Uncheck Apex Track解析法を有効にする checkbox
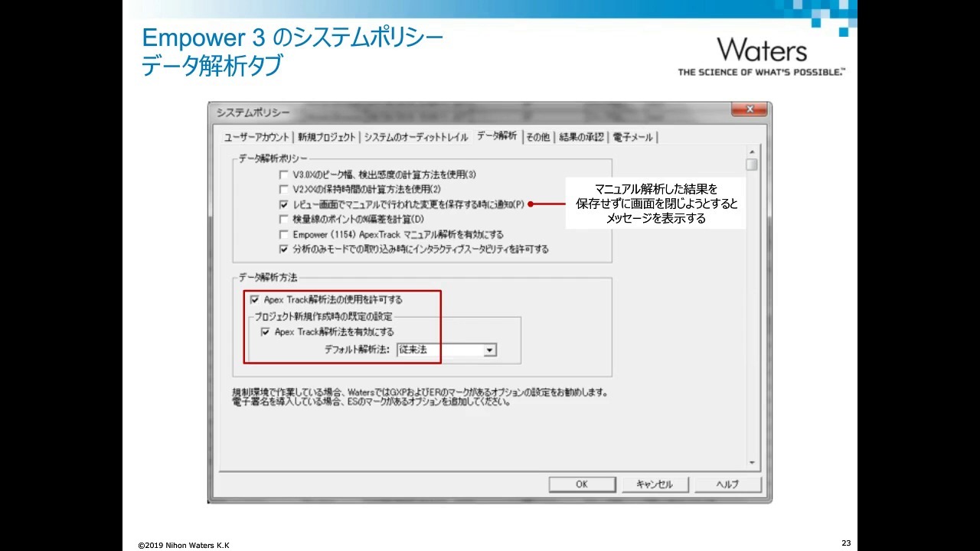 [266, 332]
